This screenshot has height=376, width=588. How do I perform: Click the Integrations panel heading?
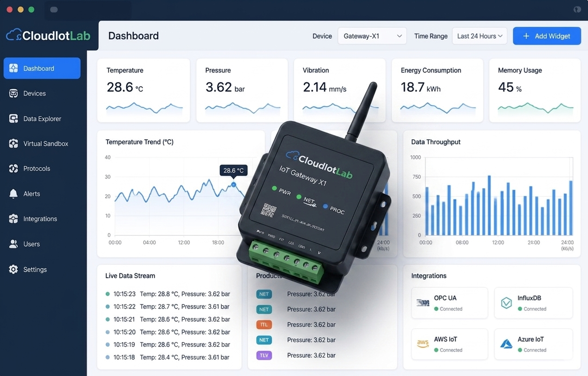pyautogui.click(x=429, y=276)
